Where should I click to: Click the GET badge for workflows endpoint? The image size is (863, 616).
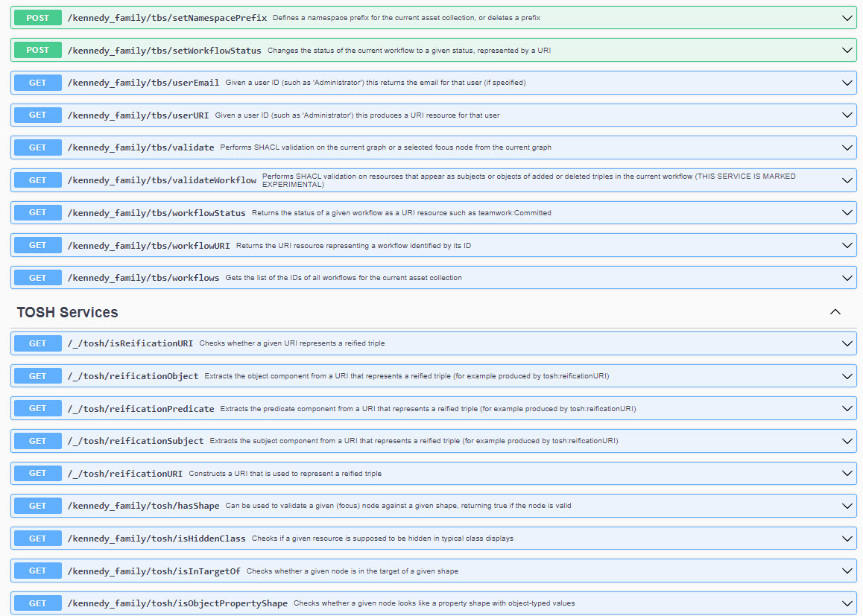37,278
